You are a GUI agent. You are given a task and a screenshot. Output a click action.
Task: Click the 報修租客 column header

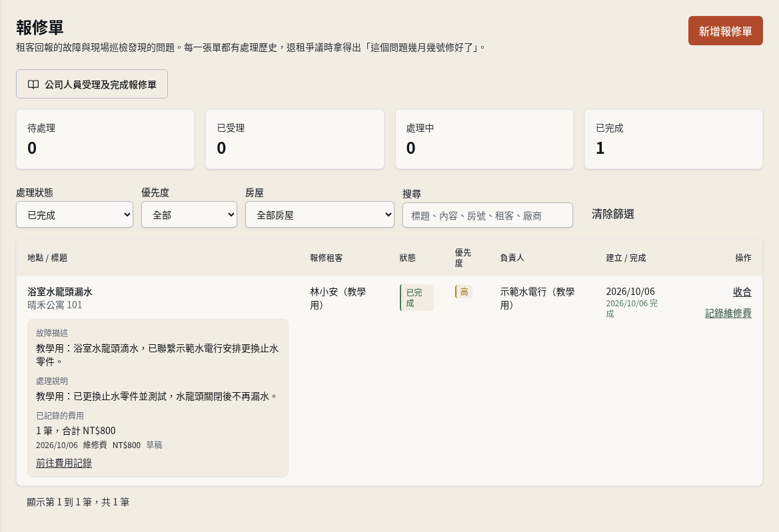tap(327, 258)
